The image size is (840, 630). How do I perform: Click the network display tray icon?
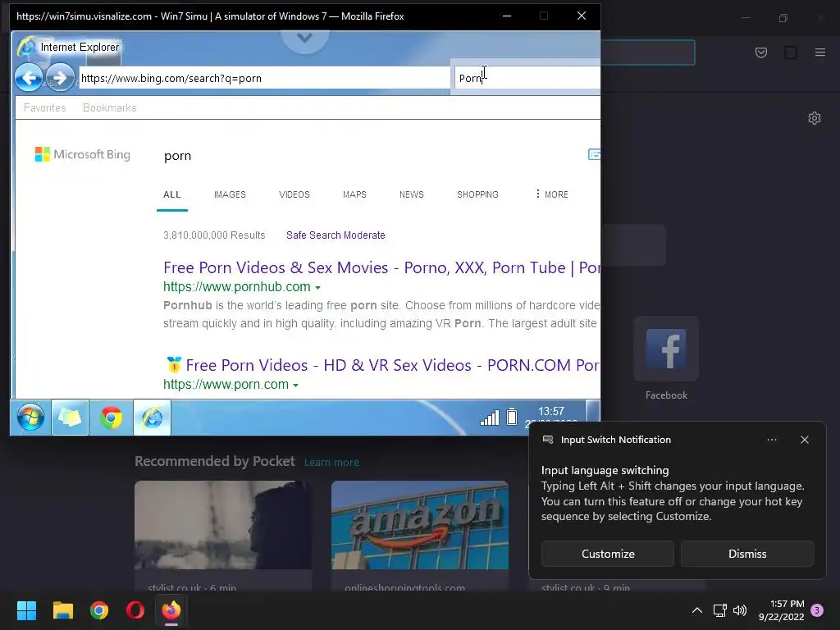[719, 610]
